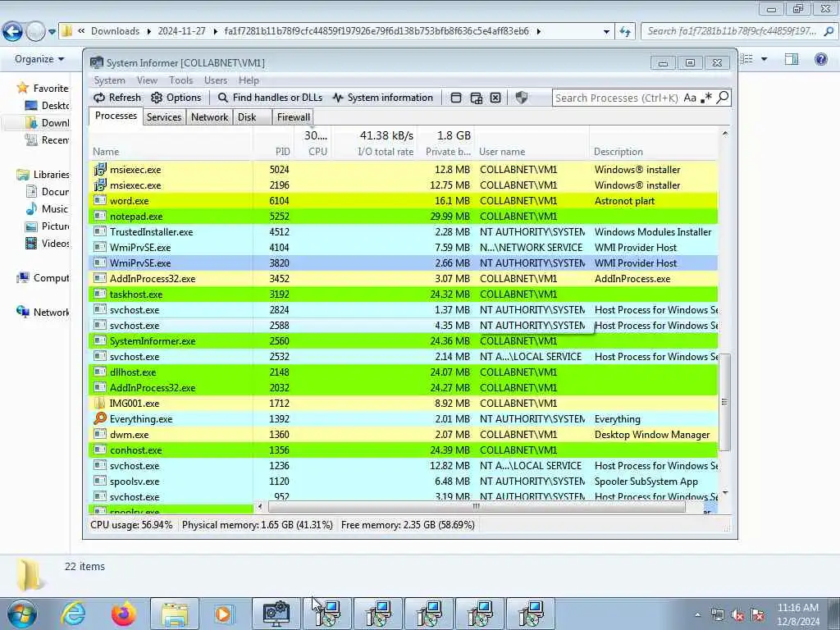Screen dimensions: 840x630
Task: Select AddInProcess32.exe with PID 3452
Action: point(403,279)
